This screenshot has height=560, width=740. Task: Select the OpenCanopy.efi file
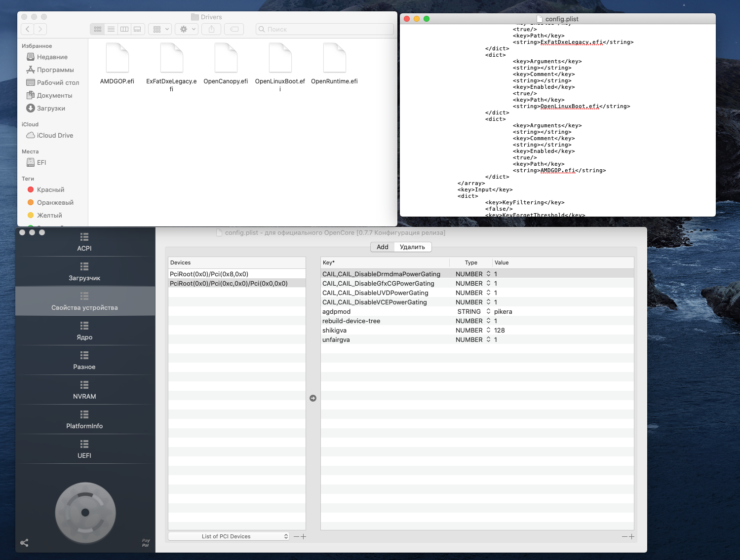coord(226,63)
